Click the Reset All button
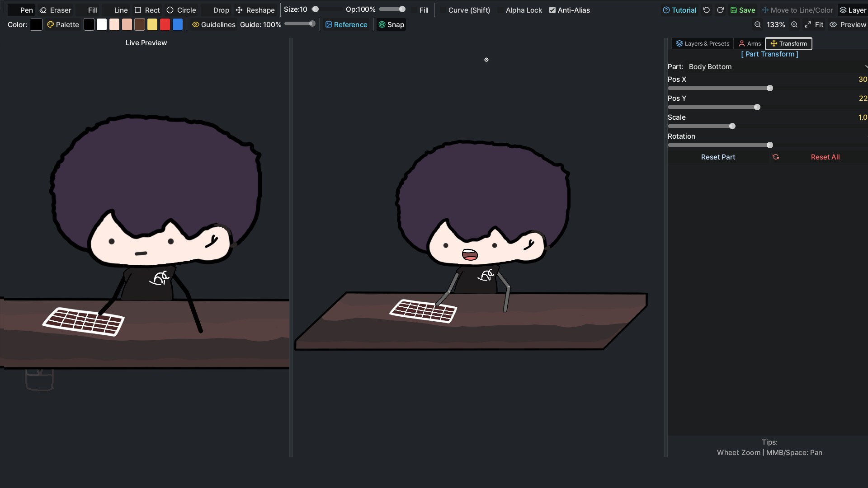The height and width of the screenshot is (488, 868). 825,157
